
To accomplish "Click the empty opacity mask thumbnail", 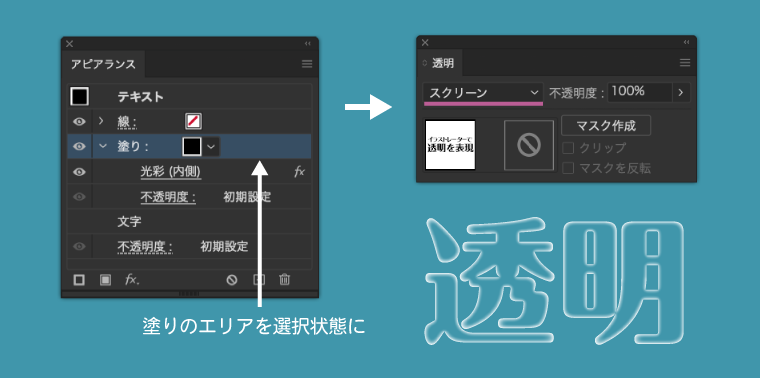I will point(529,145).
